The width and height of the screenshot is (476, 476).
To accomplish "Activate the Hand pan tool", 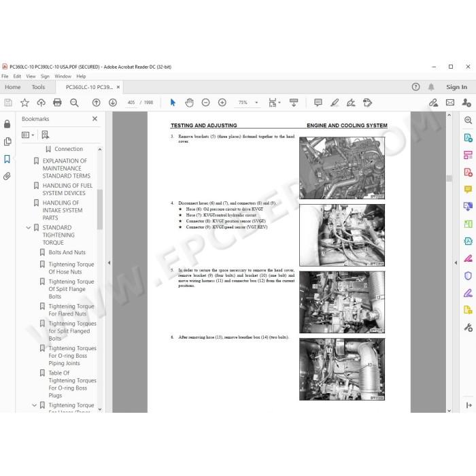I will 189,103.
